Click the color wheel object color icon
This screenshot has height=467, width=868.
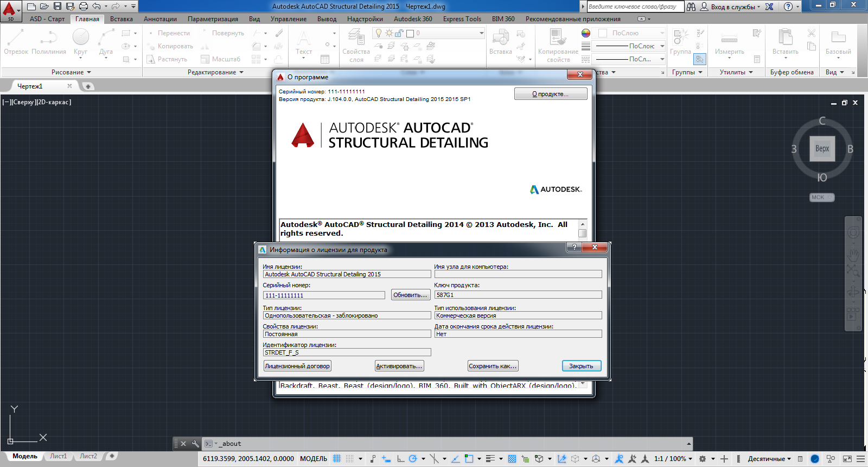(x=586, y=33)
